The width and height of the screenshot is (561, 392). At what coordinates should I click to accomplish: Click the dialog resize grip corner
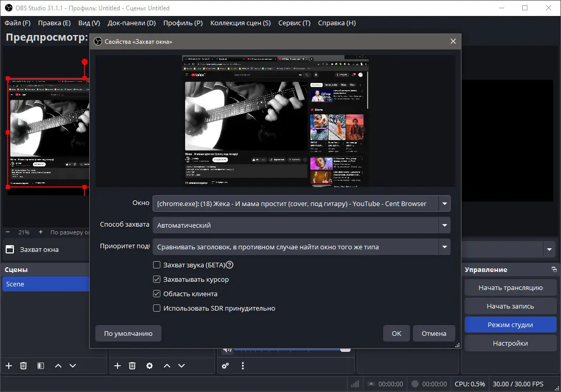tap(457, 345)
